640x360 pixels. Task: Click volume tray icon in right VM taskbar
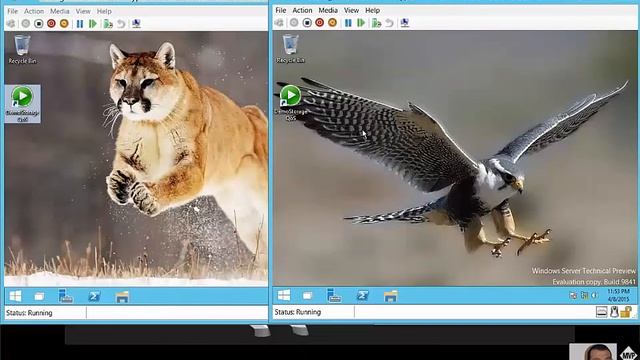[x=594, y=295]
